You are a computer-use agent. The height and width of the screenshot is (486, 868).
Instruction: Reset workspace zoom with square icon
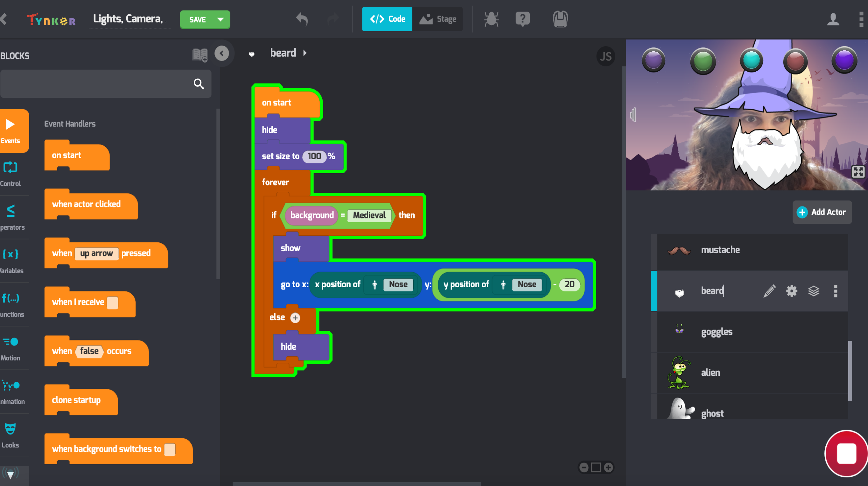[596, 468]
